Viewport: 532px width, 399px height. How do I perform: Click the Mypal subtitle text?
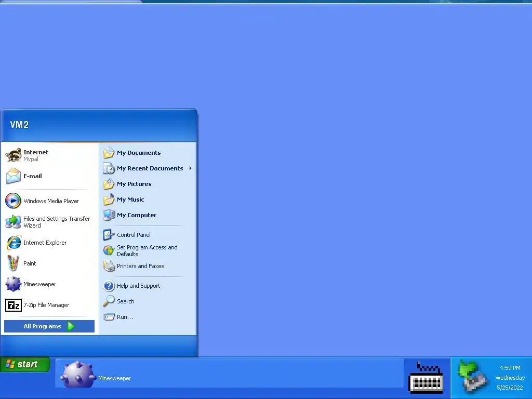point(31,159)
